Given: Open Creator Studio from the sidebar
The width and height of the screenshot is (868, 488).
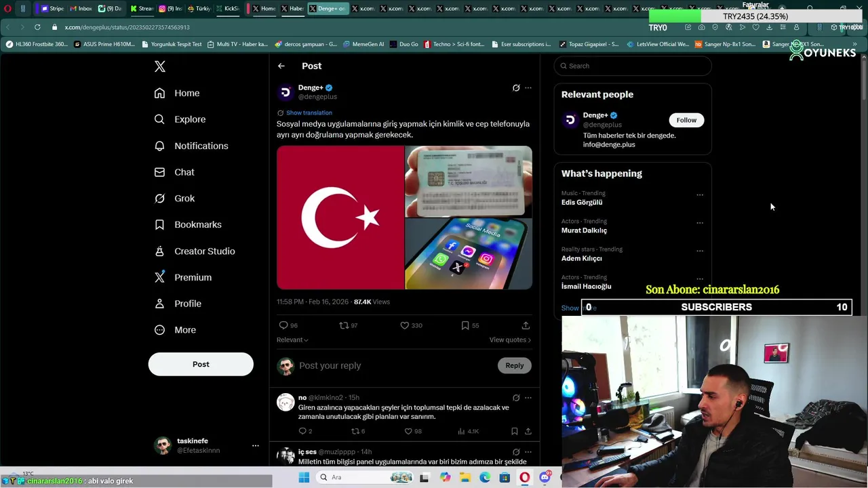Looking at the screenshot, I should [195, 251].
